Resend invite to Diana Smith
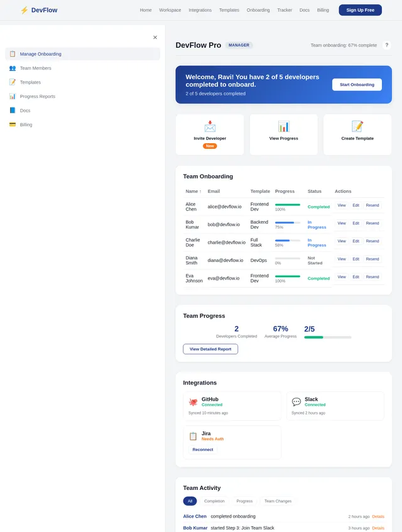 click(x=372, y=259)
